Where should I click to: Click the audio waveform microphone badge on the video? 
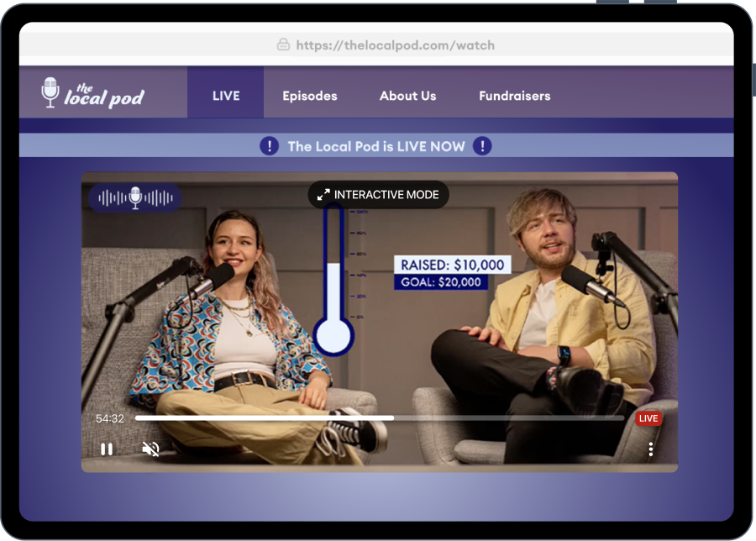pyautogui.click(x=135, y=197)
